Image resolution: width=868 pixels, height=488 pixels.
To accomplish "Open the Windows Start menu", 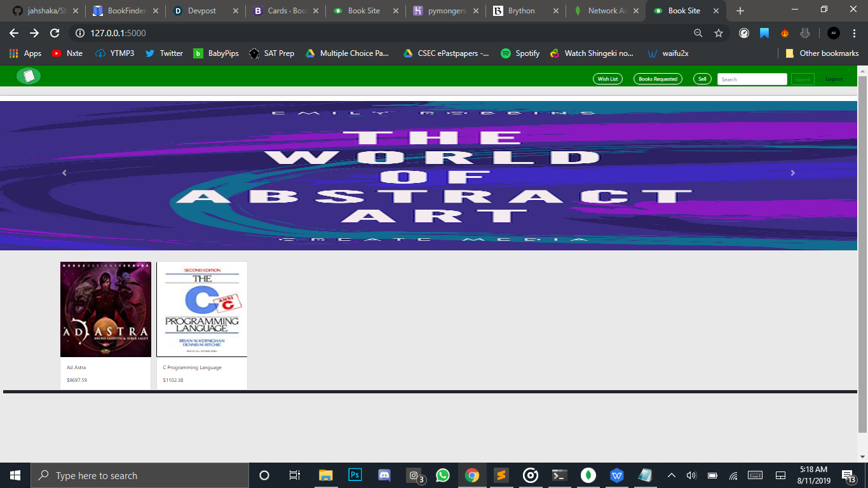I will (x=15, y=475).
